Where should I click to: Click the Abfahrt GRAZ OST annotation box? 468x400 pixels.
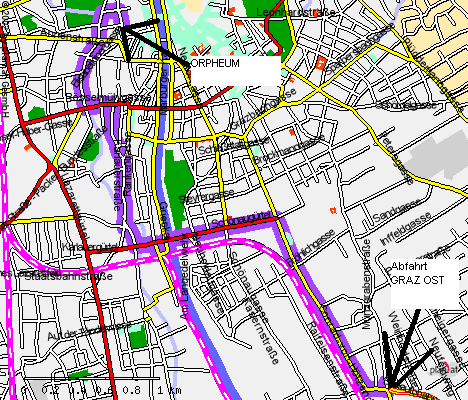pos(425,284)
